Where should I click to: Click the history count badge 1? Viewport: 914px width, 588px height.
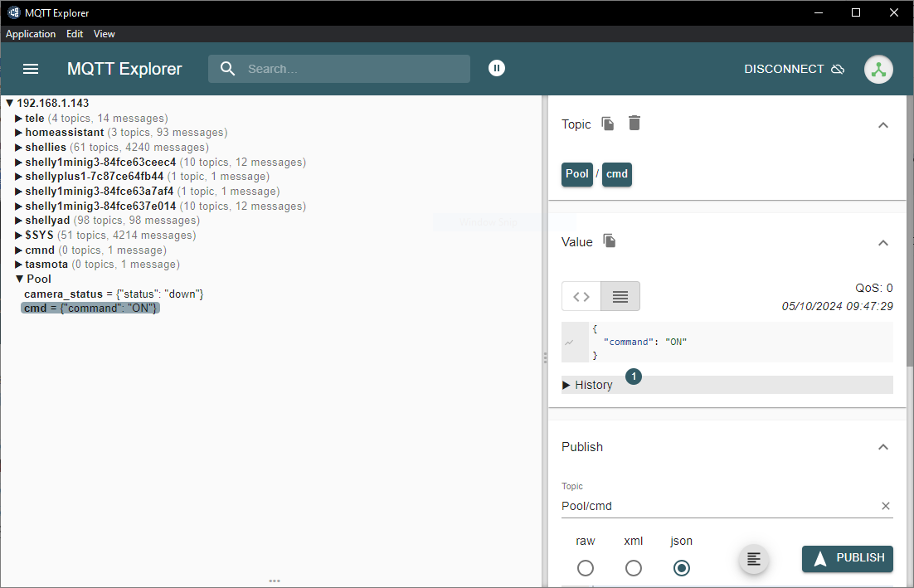[634, 377]
